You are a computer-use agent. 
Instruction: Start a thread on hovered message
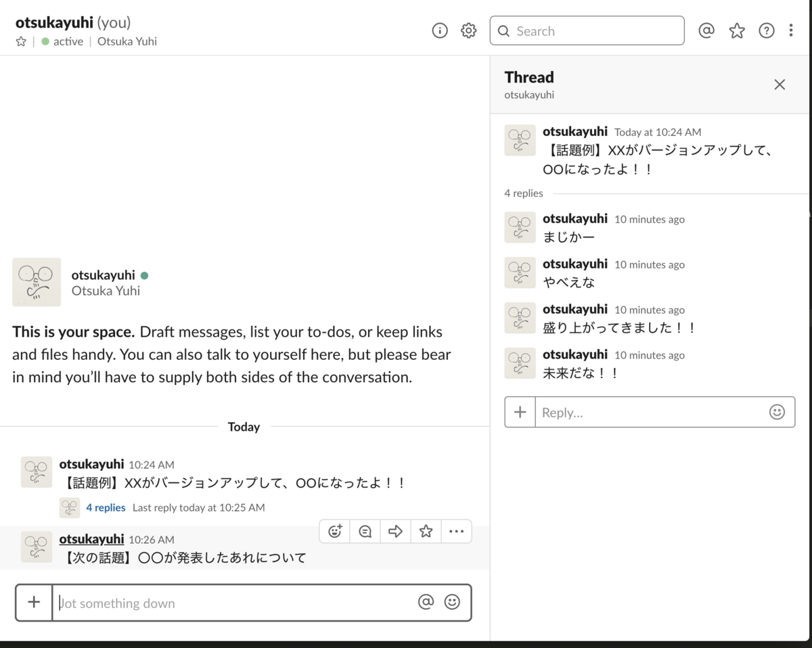[x=365, y=531]
